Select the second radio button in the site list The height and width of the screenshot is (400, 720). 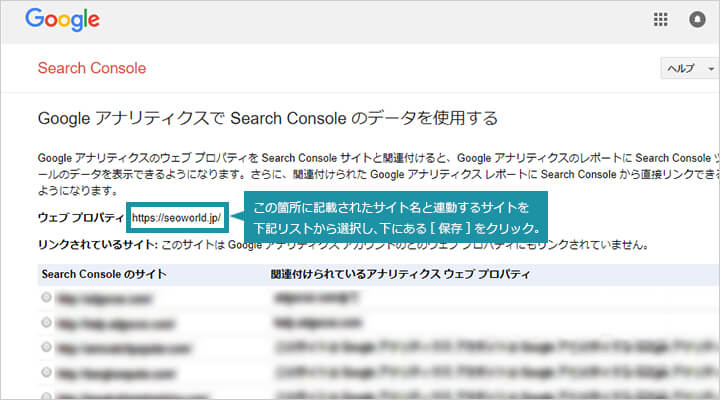[x=46, y=322]
